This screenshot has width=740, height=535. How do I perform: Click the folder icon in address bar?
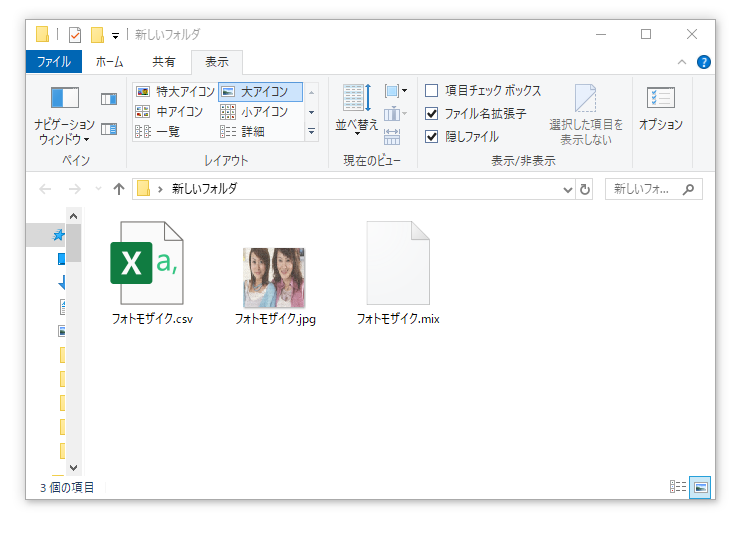coord(143,189)
